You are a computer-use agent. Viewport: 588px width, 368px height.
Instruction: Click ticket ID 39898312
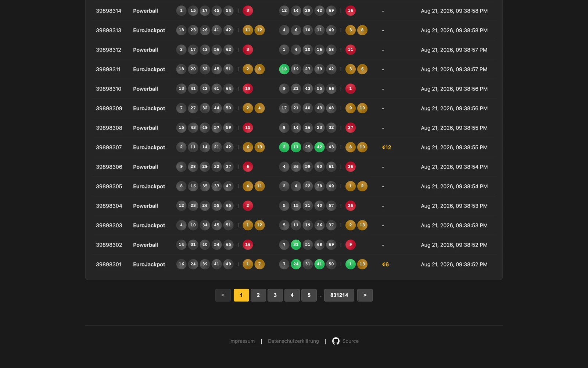(x=109, y=50)
